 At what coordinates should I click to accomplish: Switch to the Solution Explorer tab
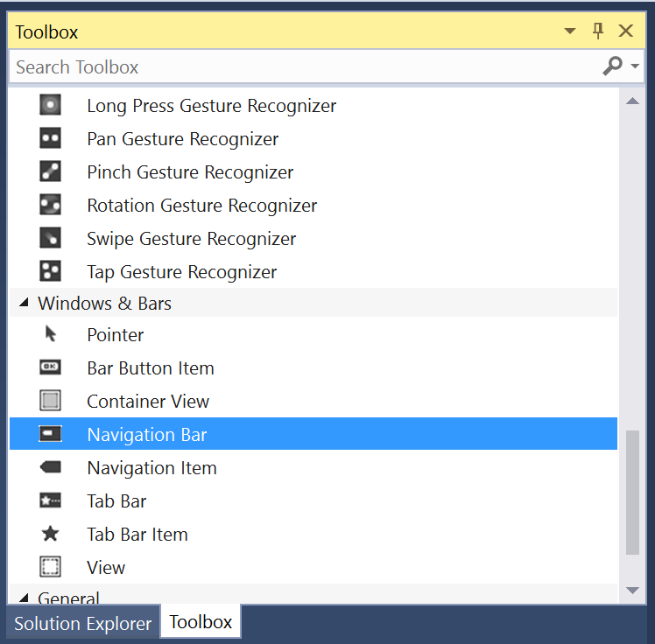(x=83, y=624)
